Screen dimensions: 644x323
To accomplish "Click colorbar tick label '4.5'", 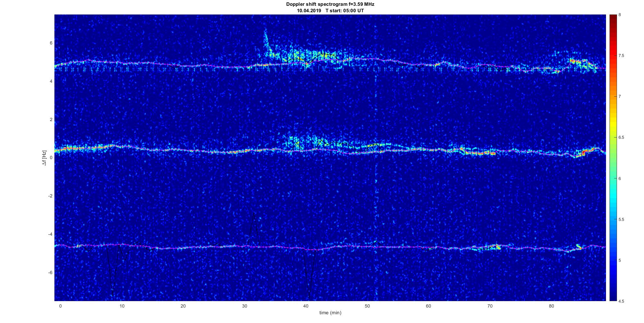I will coord(621,301).
